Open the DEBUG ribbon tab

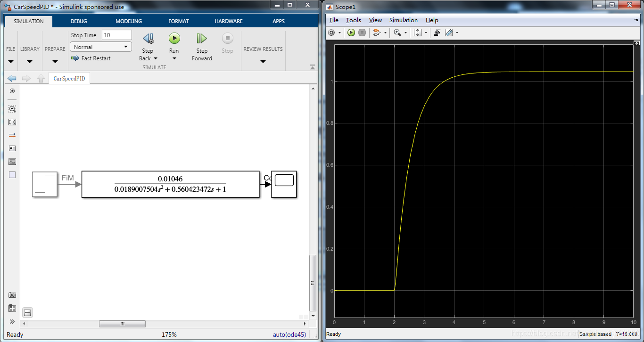coord(79,21)
